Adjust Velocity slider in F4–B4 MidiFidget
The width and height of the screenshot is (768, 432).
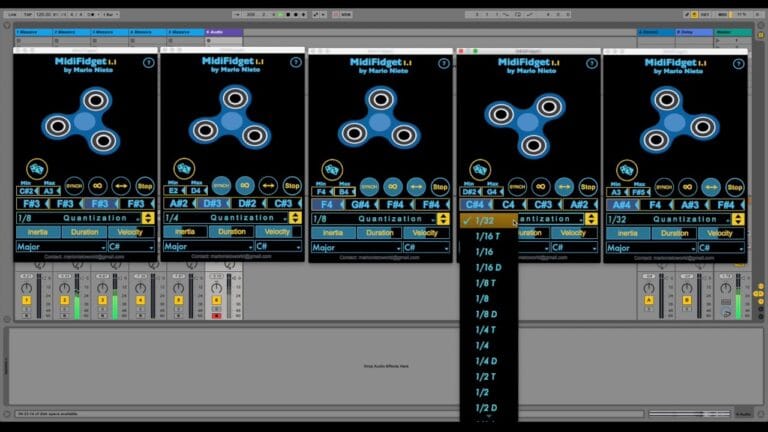pos(426,233)
